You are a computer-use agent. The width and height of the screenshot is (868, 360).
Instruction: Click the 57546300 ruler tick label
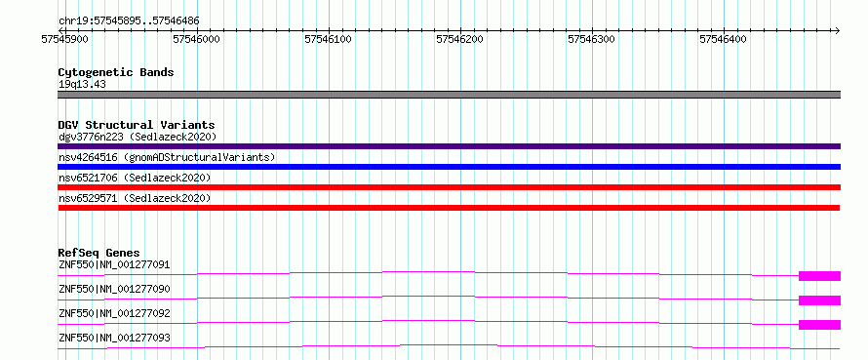pyautogui.click(x=591, y=39)
